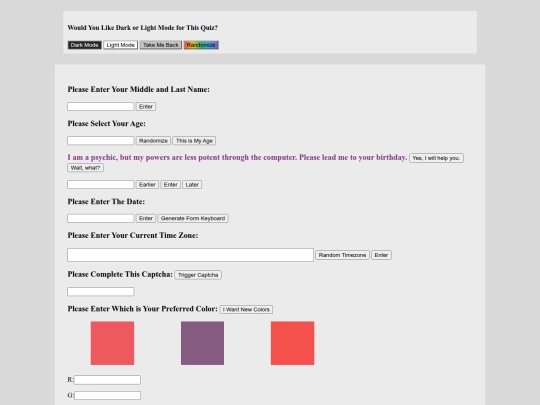Viewport: 540px width, 405px height.
Task: Pick the bright red color swatch
Action: click(292, 343)
